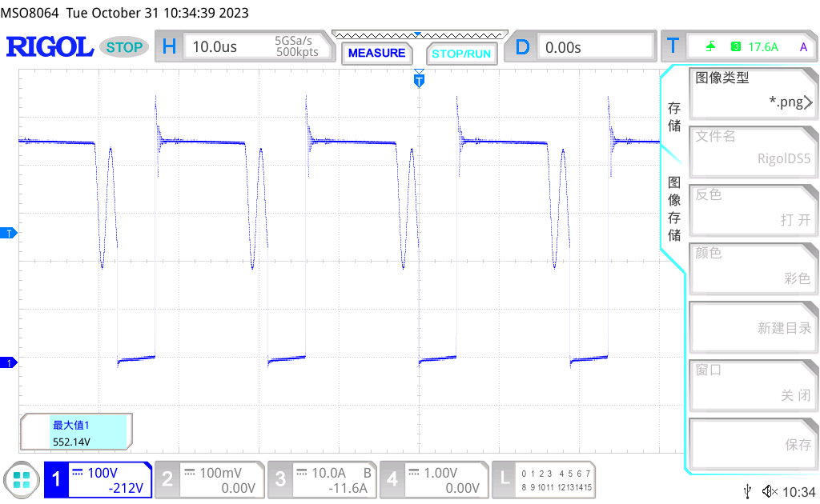The image size is (820, 504).
Task: Select the 最大值1 measurement result box
Action: pos(76,433)
